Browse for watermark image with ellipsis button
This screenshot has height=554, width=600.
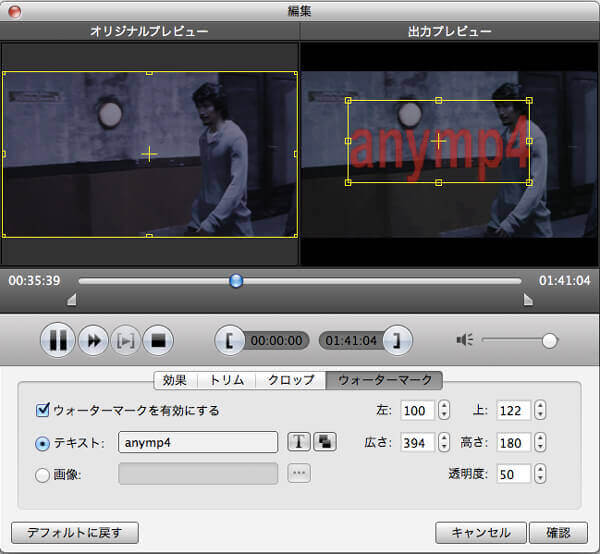(x=299, y=473)
